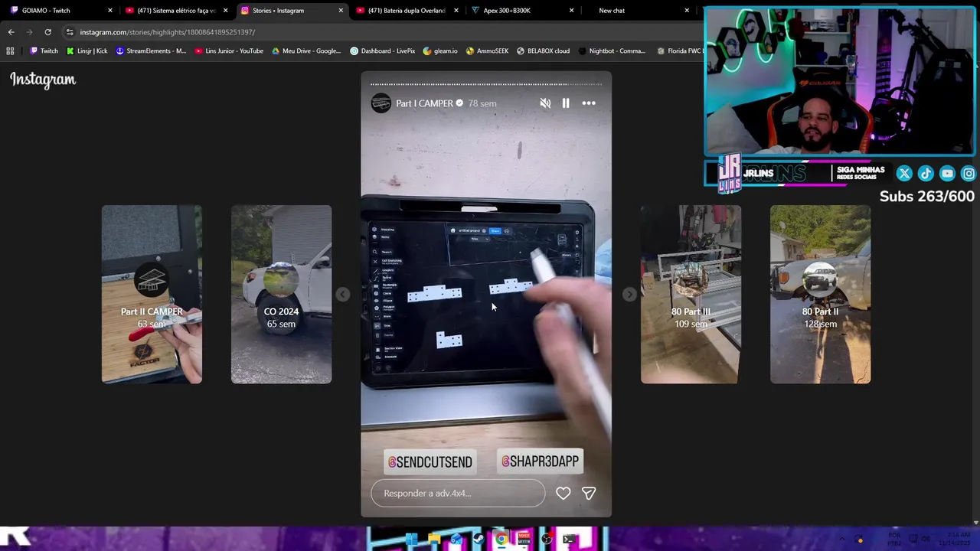Open the apps grid in bookmarks bar
Viewport: 980px width, 551px height.
click(x=10, y=51)
